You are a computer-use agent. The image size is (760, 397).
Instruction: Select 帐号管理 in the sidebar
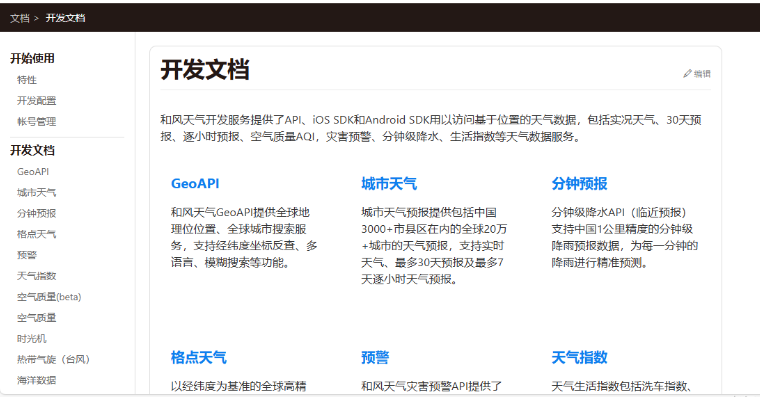point(36,122)
